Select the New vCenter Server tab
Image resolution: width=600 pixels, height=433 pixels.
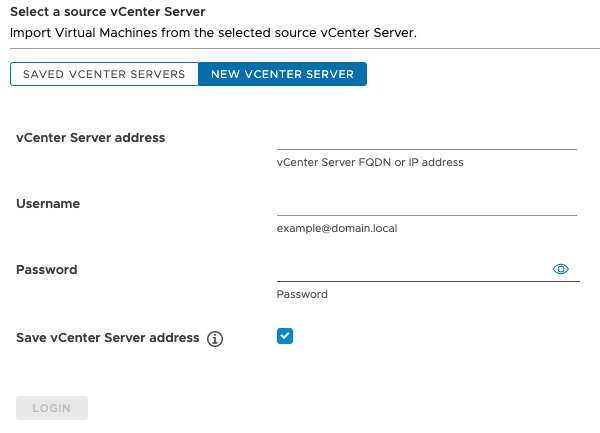[x=282, y=75]
